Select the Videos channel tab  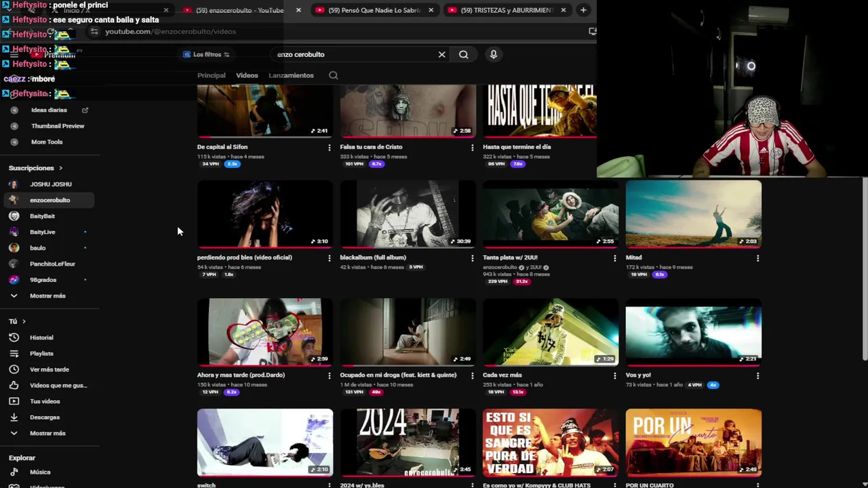click(x=247, y=75)
